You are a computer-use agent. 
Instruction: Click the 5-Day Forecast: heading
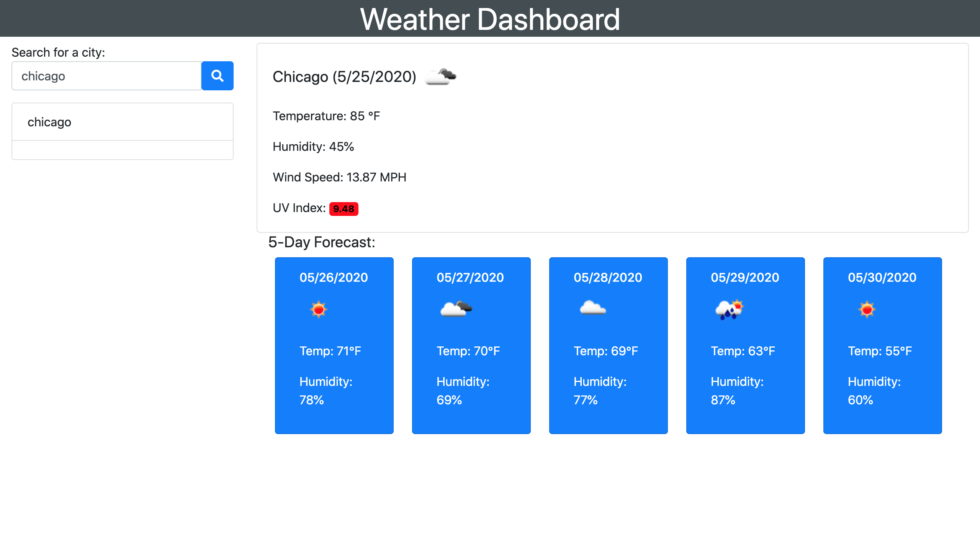[x=322, y=242]
